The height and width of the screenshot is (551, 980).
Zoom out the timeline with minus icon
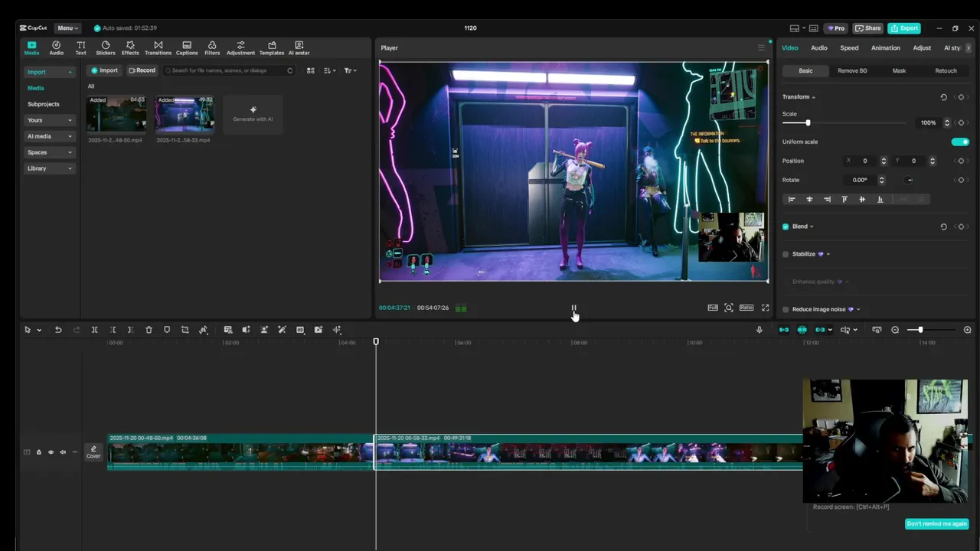click(x=895, y=330)
